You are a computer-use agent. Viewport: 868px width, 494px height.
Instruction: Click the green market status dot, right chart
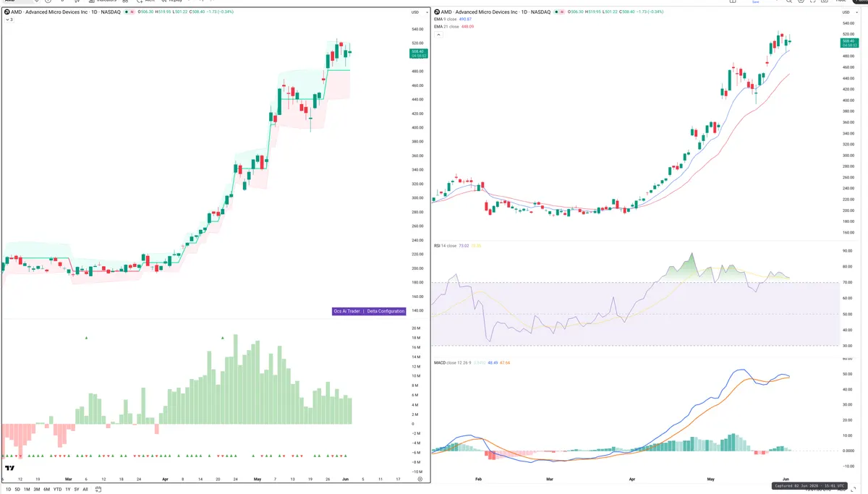558,12
